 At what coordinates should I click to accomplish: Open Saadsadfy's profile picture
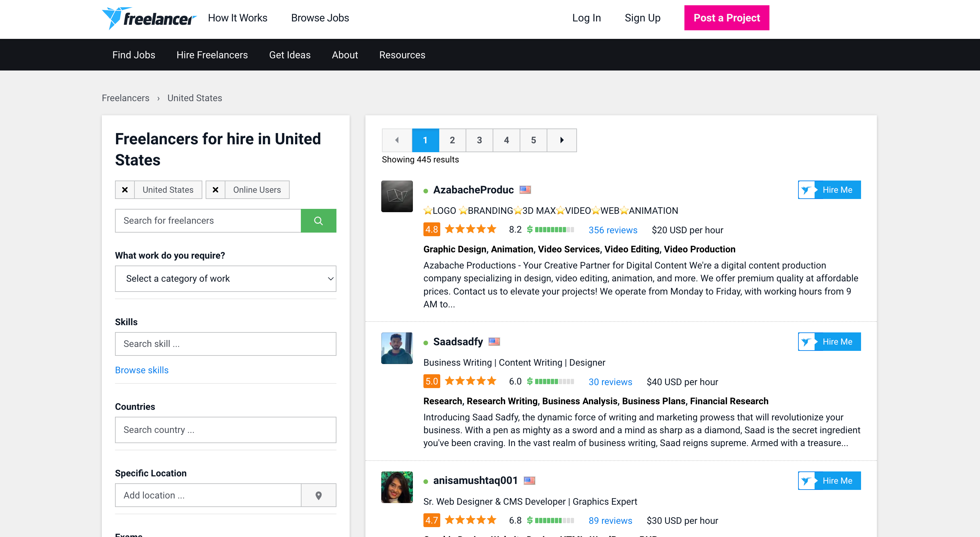(x=397, y=348)
